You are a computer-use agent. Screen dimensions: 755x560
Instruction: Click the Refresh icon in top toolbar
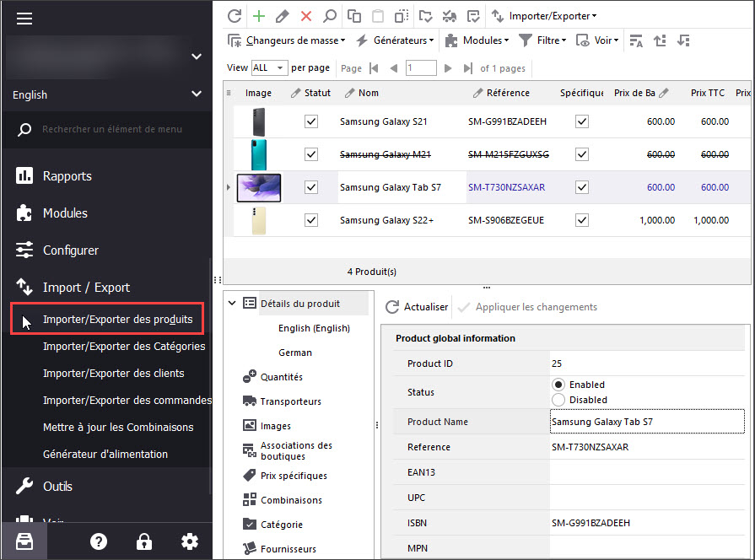235,16
